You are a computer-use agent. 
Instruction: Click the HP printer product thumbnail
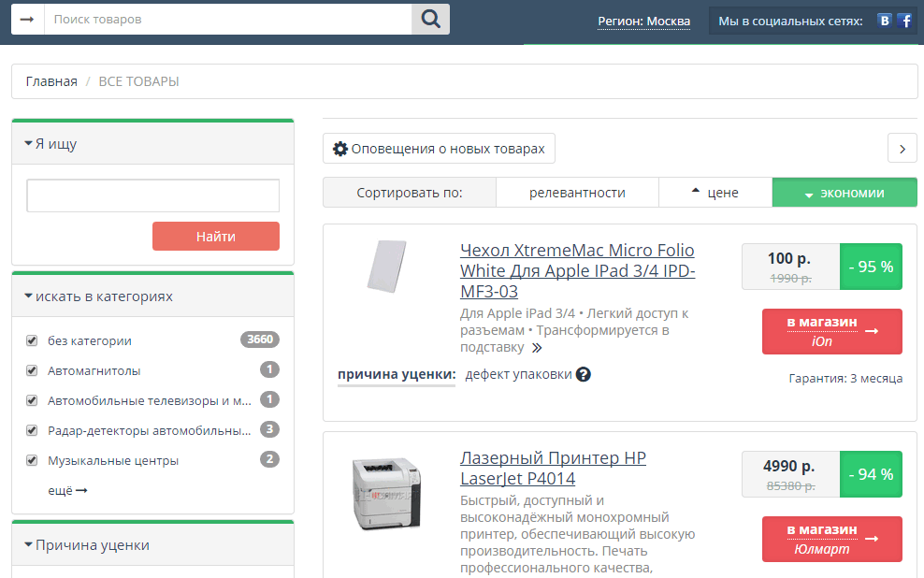click(x=386, y=494)
